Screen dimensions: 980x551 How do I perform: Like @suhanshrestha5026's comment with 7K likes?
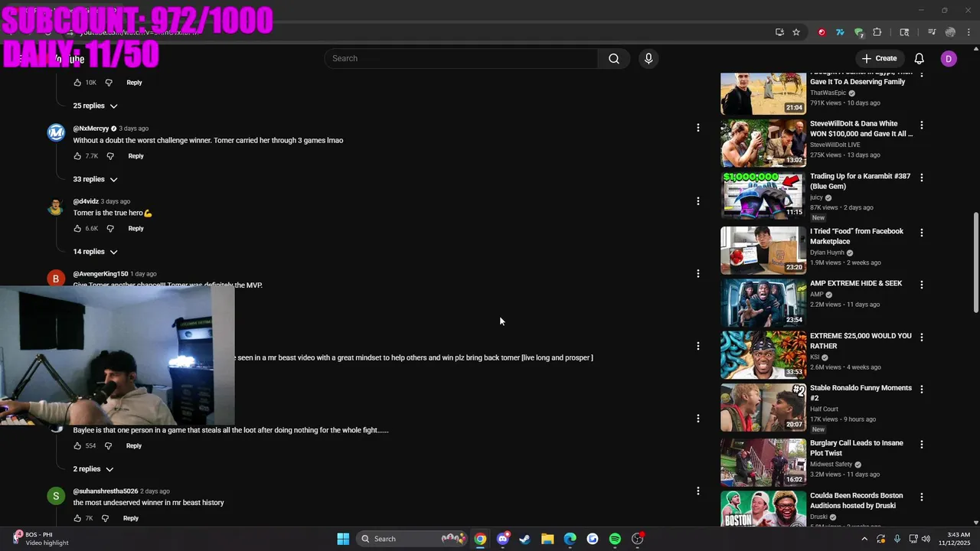77,518
